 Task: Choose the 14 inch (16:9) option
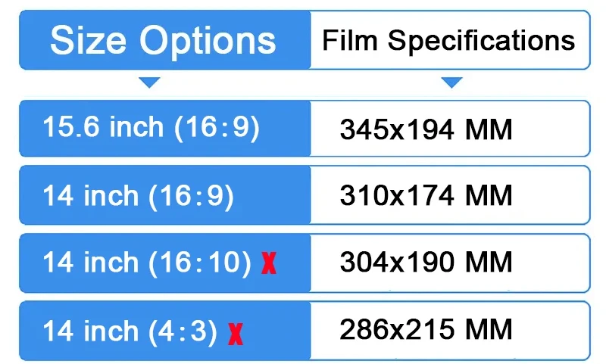tap(165, 195)
